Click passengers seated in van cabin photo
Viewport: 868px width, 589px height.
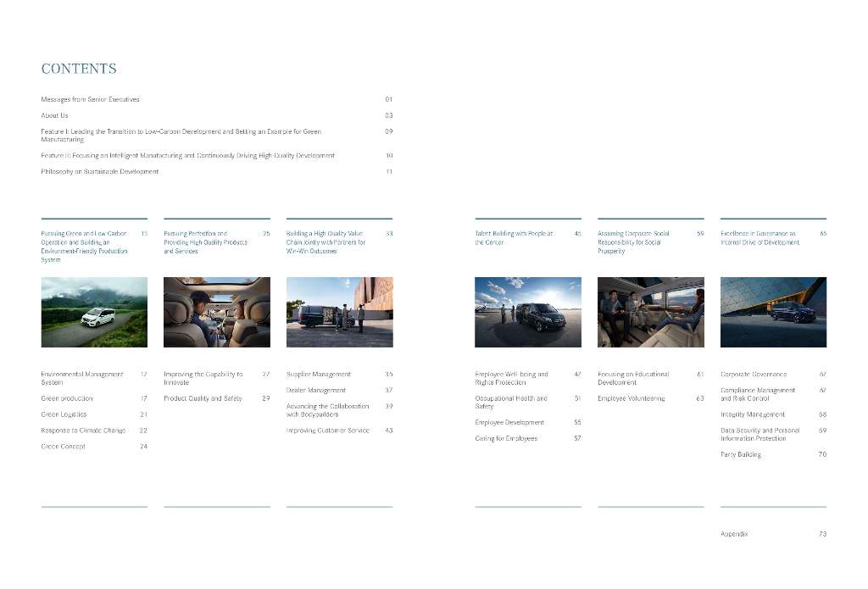click(651, 312)
